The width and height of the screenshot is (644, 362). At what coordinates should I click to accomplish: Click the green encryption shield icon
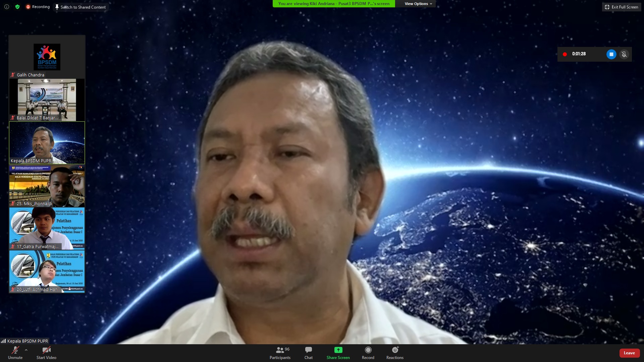tap(17, 7)
